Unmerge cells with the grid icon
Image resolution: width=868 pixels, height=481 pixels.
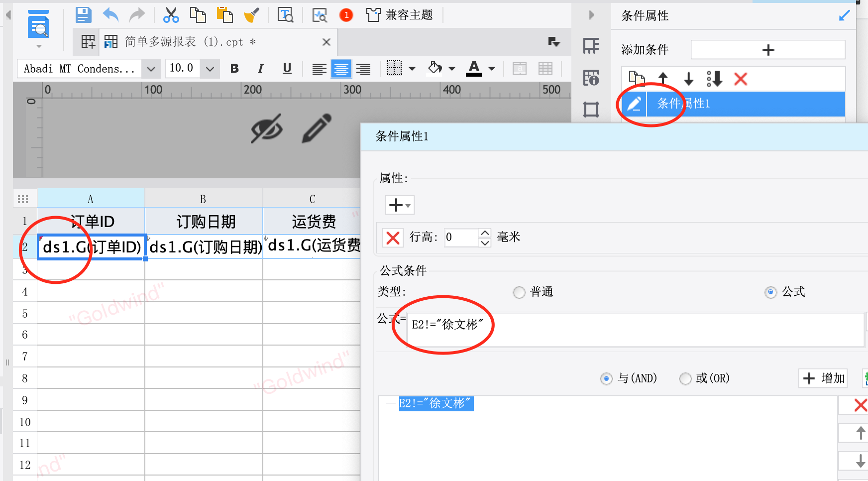point(545,68)
